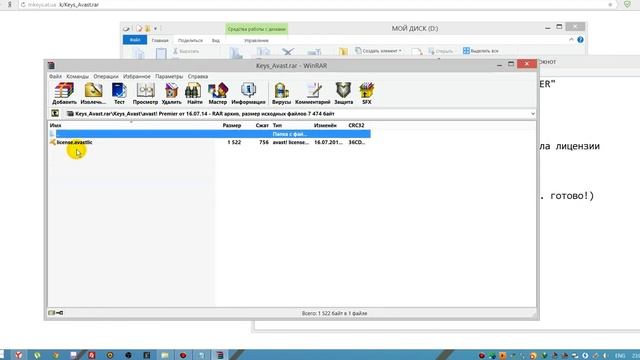Switch to Поделиться tab in Explorer ribbon
Viewport: 640px width, 360px height.
pyautogui.click(x=190, y=40)
